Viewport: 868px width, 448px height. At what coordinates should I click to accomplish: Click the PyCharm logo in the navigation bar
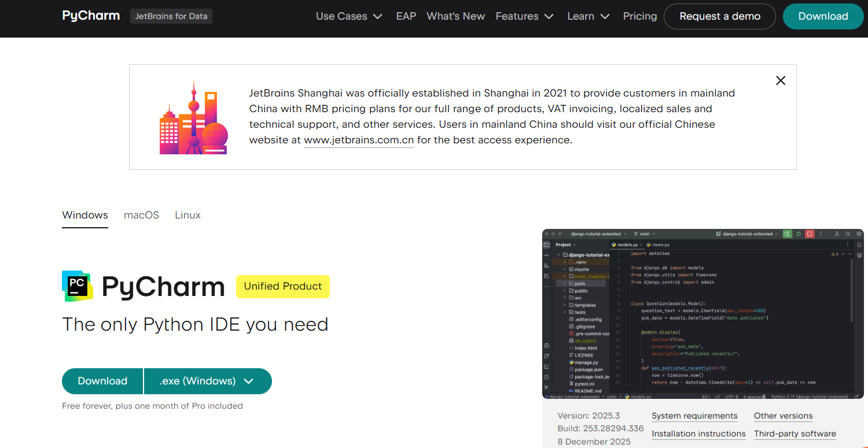tap(91, 16)
